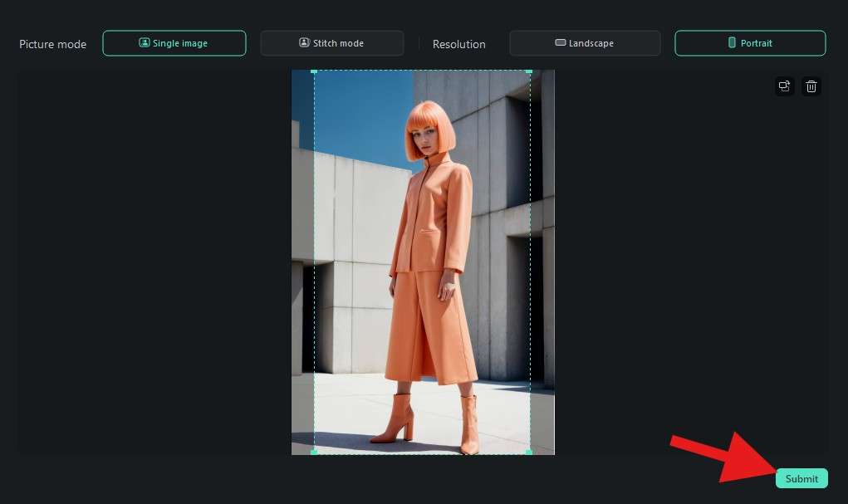Click the Submit button
Image resolution: width=848 pixels, height=504 pixels.
tap(801, 478)
